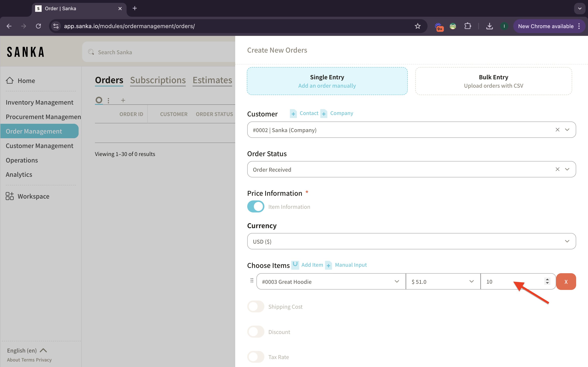Clear the selected customer with X icon

click(x=557, y=130)
